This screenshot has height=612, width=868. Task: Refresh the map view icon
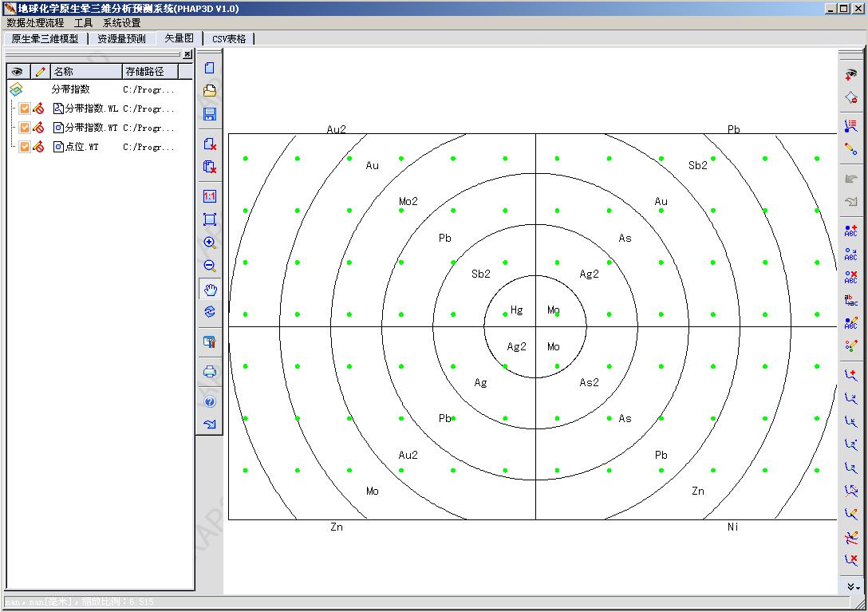tap(209, 312)
